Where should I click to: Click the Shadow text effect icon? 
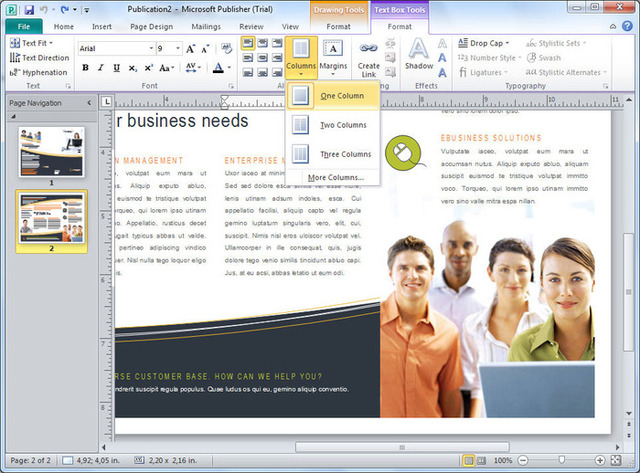[x=419, y=54]
